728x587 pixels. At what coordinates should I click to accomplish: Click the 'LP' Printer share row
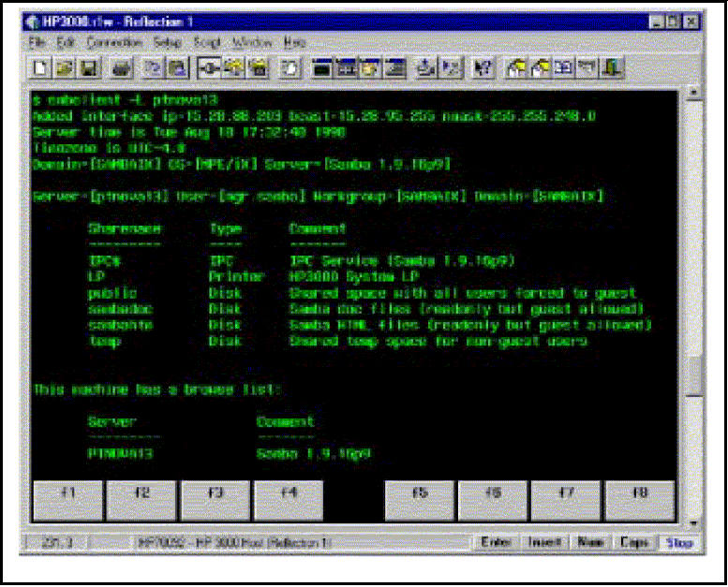[97, 277]
